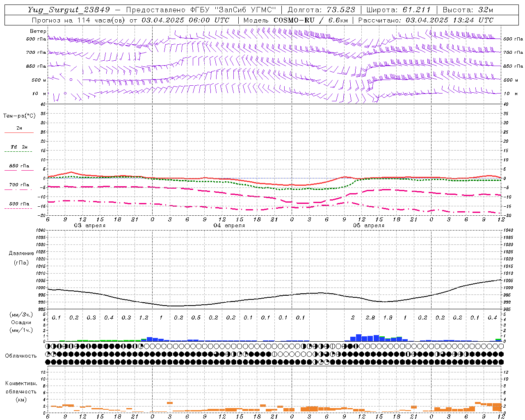Click the Высота: 32м header field
Image resolution: width=525 pixels, height=420 pixels.
(468, 10)
